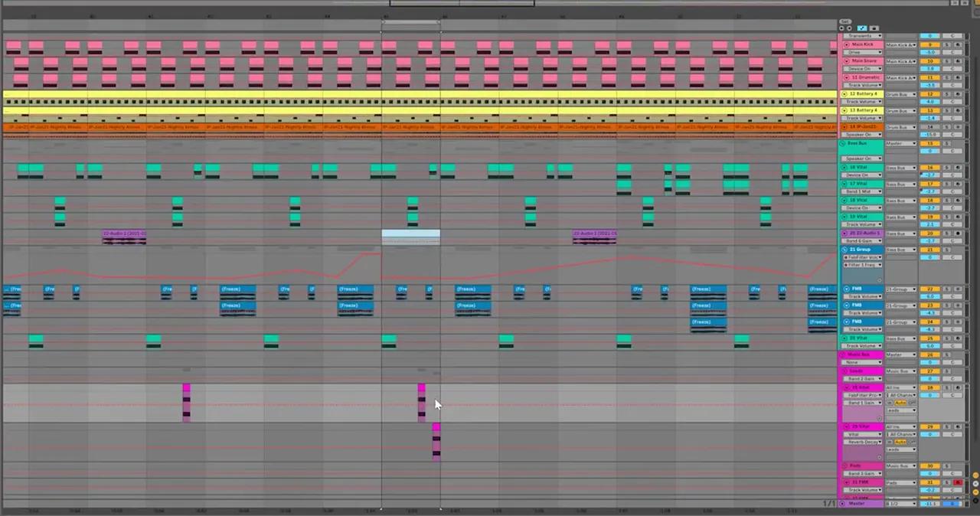
Task: Open 28 Vital All Ins input dropdown
Action: pyautogui.click(x=901, y=387)
